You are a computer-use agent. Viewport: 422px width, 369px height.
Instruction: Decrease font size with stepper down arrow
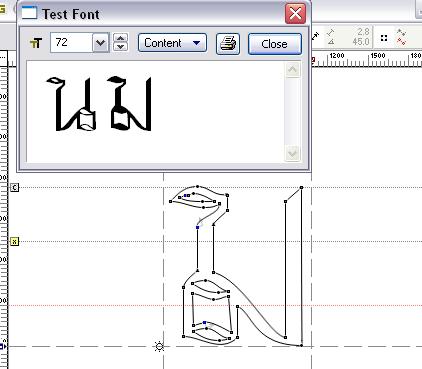121,47
